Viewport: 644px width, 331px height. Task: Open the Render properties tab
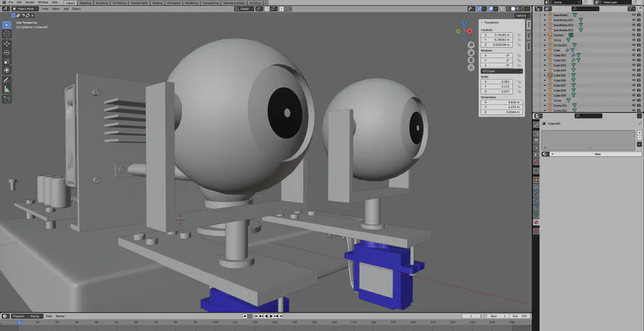[536, 134]
